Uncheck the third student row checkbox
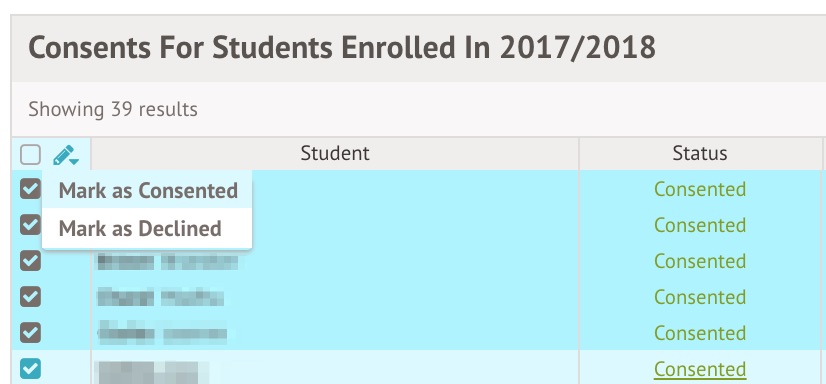This screenshot has height=384, width=826. (x=31, y=261)
